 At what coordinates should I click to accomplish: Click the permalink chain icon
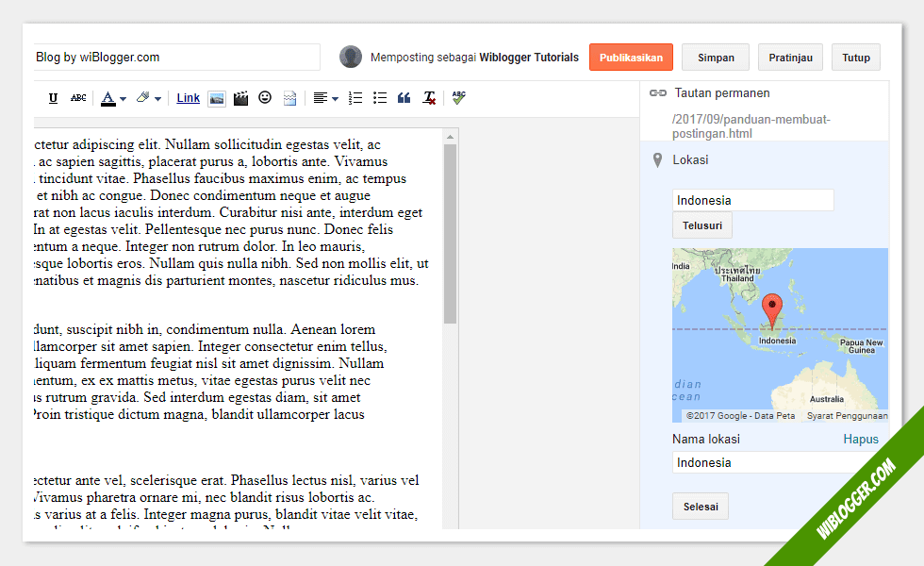[x=658, y=93]
